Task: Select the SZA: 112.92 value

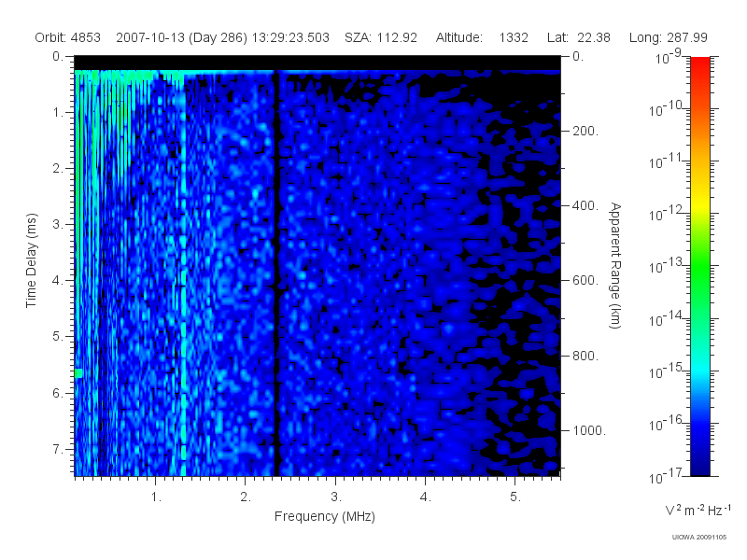Action: [381, 37]
